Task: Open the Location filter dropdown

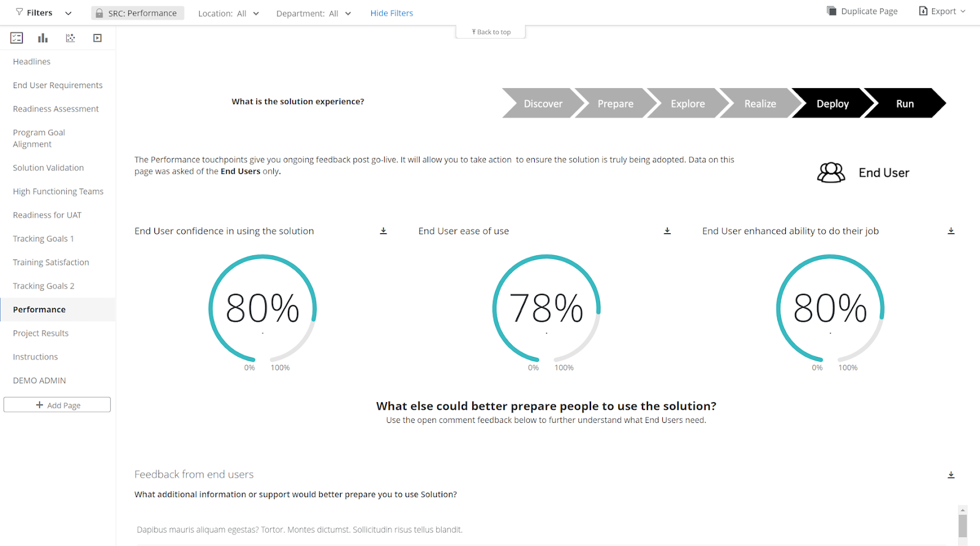Action: pos(228,13)
